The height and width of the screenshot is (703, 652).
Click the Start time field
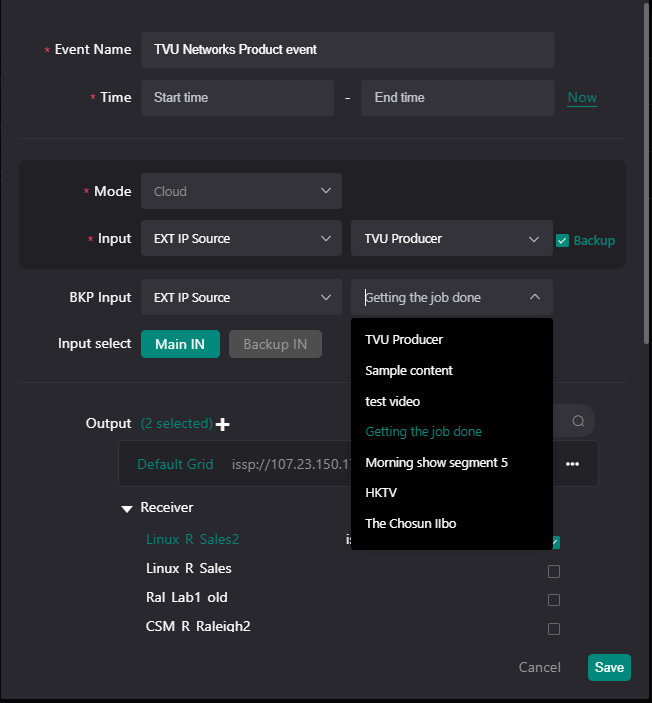237,98
